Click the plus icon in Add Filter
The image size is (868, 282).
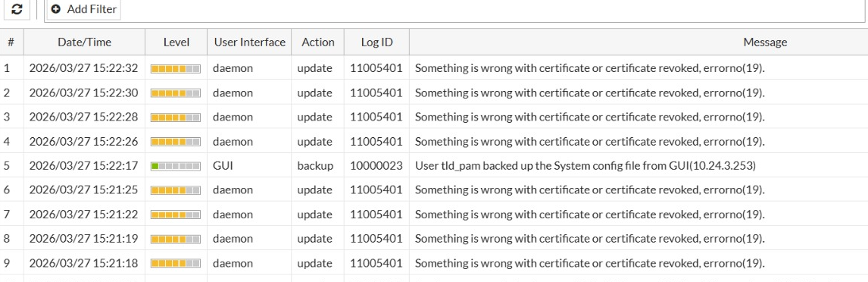click(x=56, y=9)
